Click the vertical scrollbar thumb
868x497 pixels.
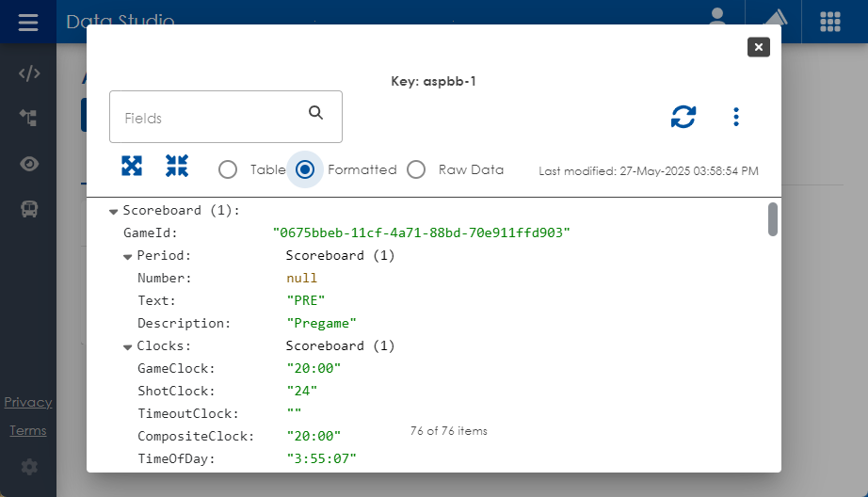click(773, 218)
